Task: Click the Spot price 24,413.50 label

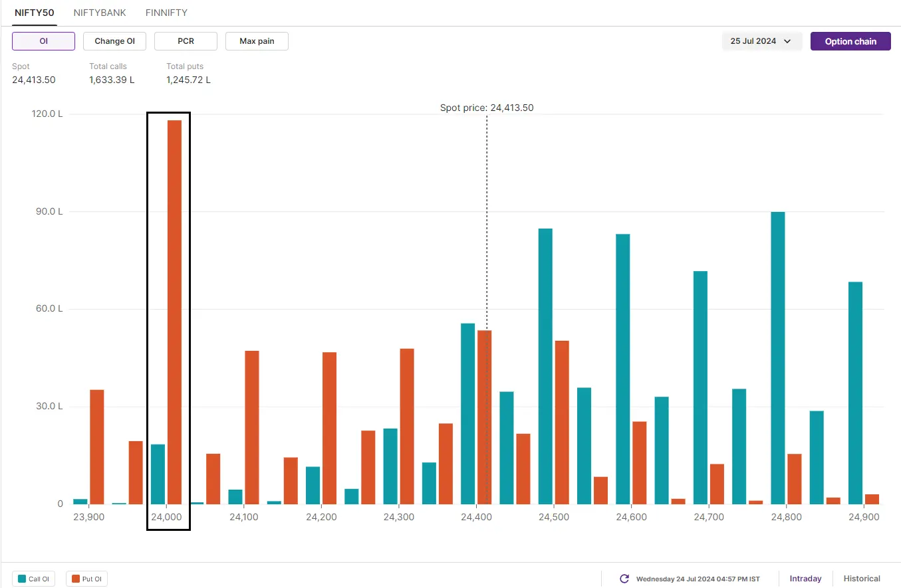Action: [x=487, y=108]
